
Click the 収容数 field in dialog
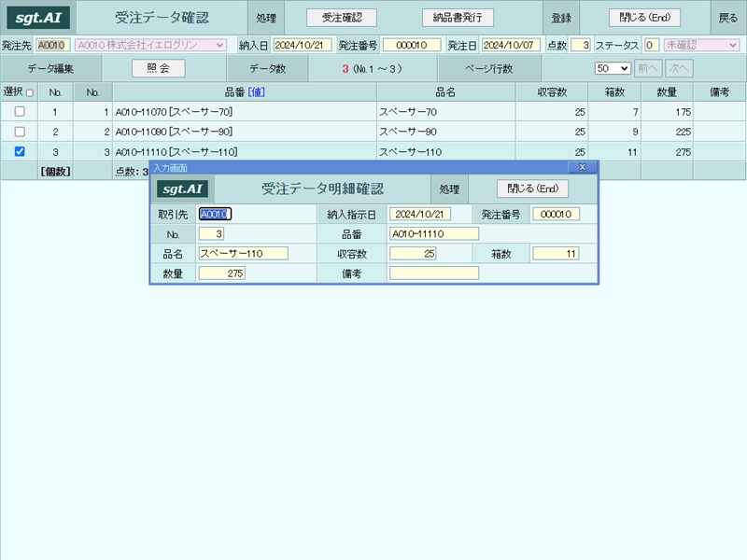click(x=413, y=253)
